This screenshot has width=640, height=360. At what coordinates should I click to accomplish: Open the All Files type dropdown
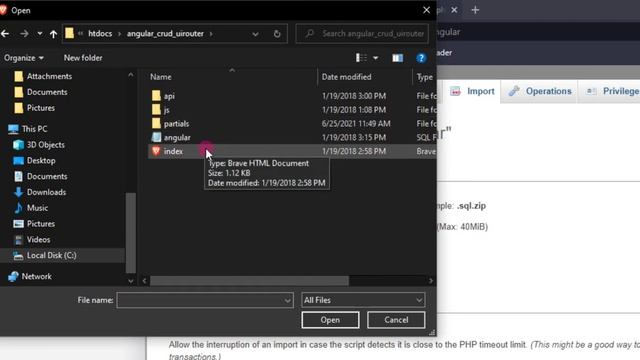click(363, 300)
